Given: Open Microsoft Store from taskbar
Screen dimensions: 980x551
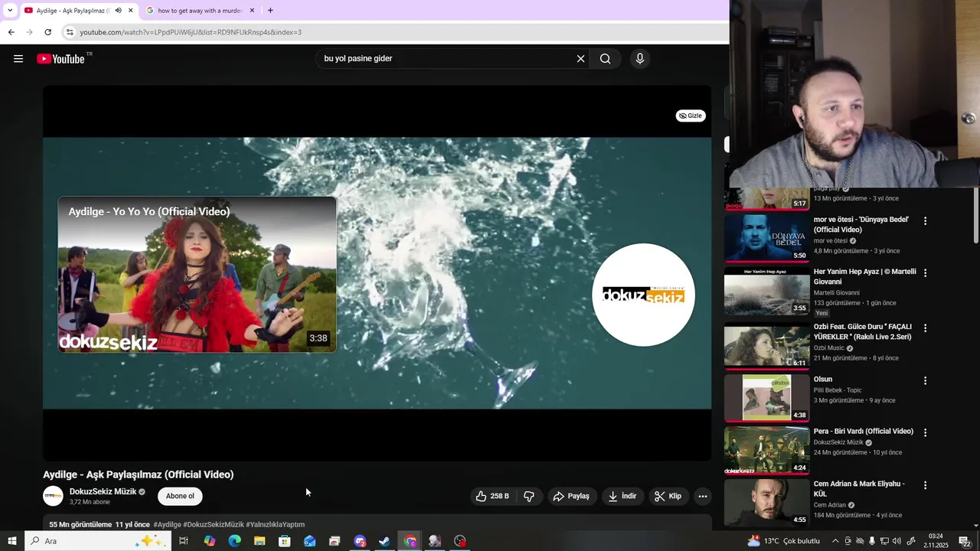Looking at the screenshot, I should [x=284, y=541].
